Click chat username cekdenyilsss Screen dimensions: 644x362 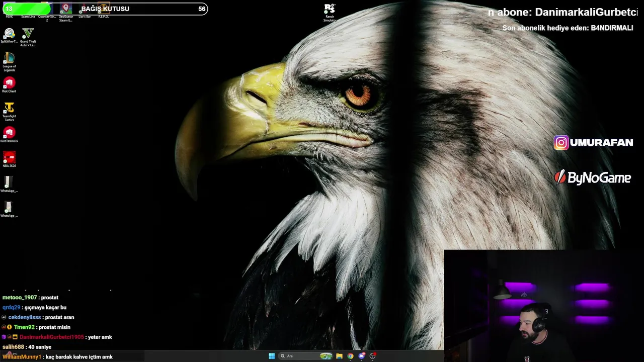[x=25, y=317]
